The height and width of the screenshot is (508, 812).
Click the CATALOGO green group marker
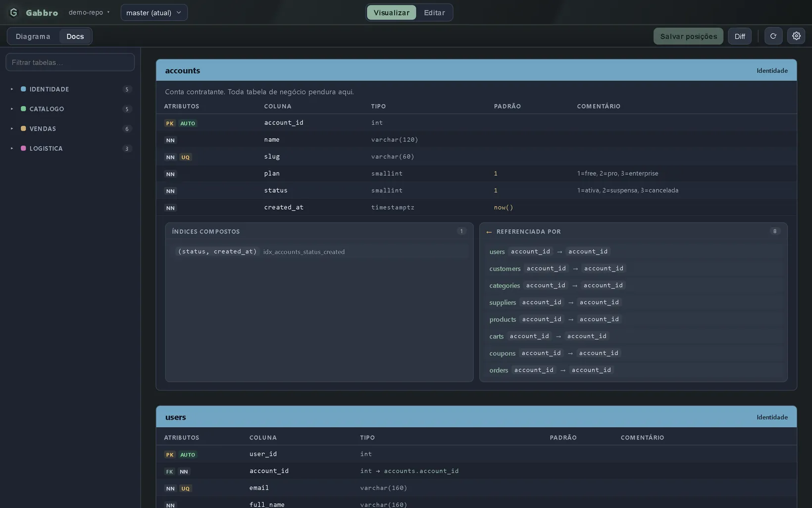point(23,109)
